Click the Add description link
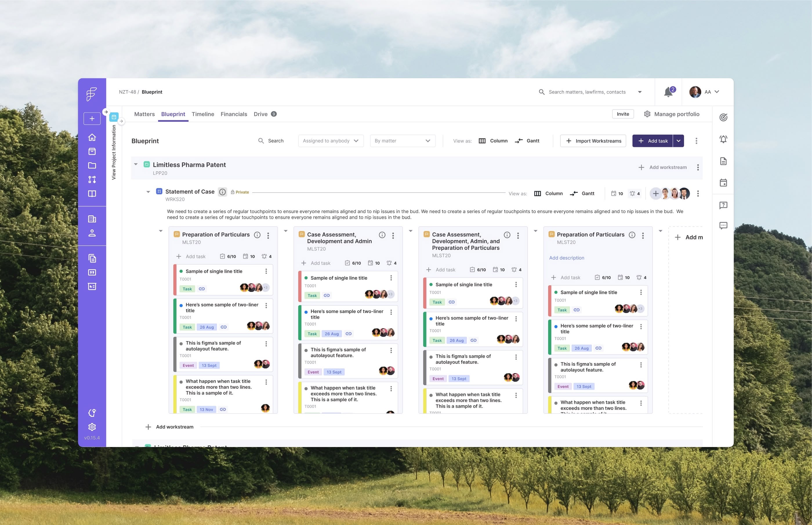This screenshot has height=525, width=812. pos(566,258)
